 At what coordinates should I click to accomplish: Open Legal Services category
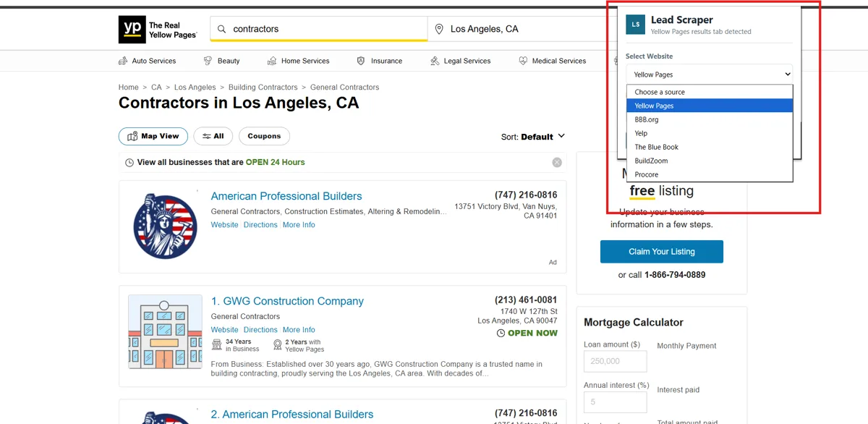coord(460,61)
